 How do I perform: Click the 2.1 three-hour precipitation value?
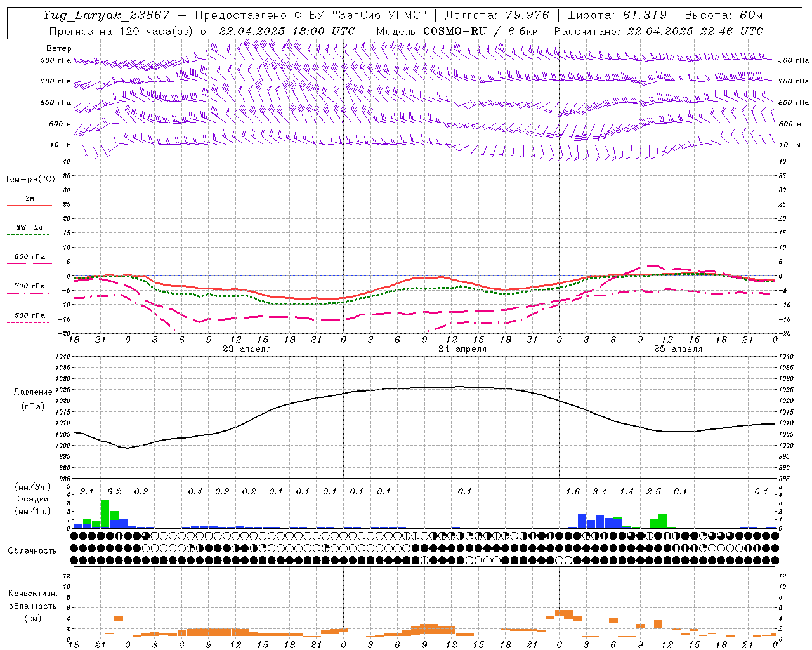tap(87, 492)
